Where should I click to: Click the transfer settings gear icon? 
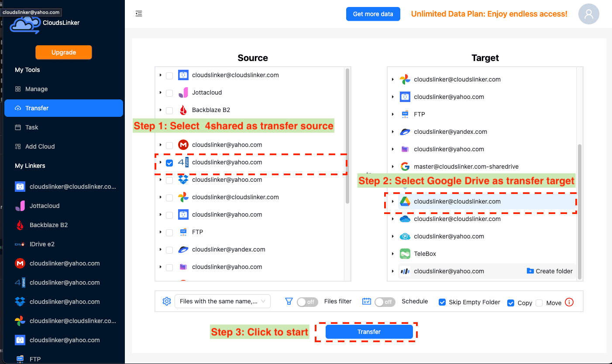(x=166, y=301)
